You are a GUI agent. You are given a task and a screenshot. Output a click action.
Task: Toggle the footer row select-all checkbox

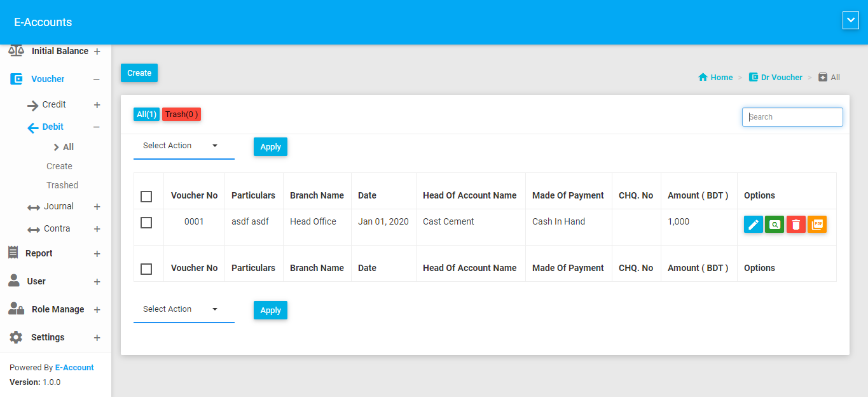[146, 268]
